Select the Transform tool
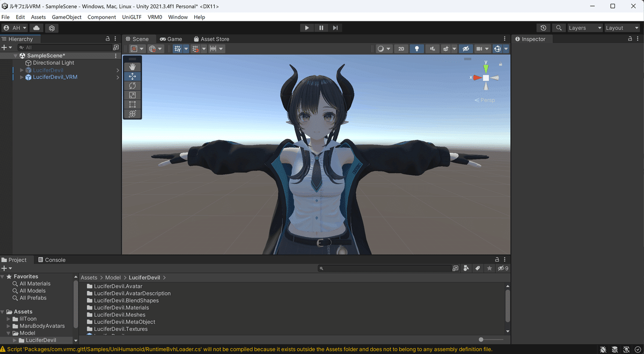The width and height of the screenshot is (644, 354). [x=133, y=114]
